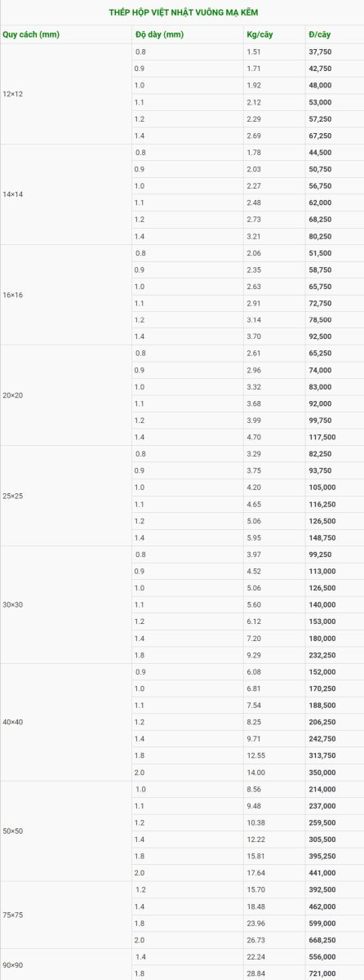
Task: Select the Độ dày (mm) column header
Action: click(159, 34)
